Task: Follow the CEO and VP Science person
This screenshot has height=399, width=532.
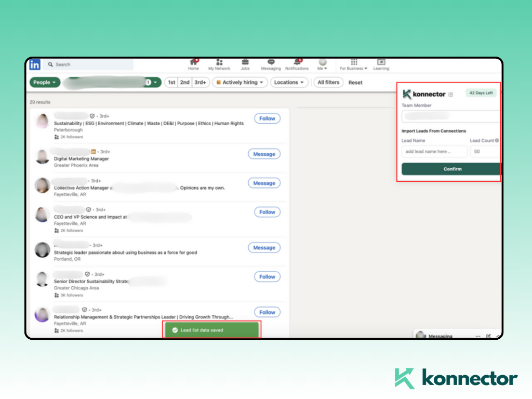Action: (268, 212)
